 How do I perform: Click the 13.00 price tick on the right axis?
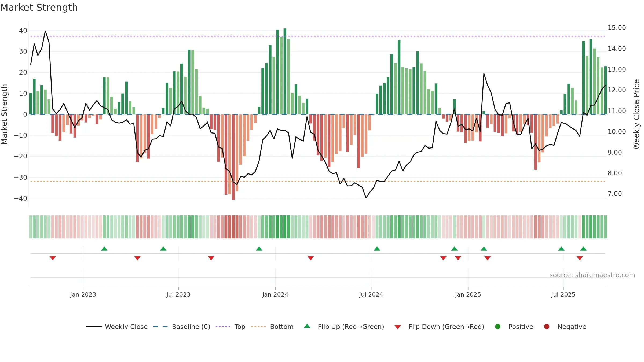click(x=617, y=69)
